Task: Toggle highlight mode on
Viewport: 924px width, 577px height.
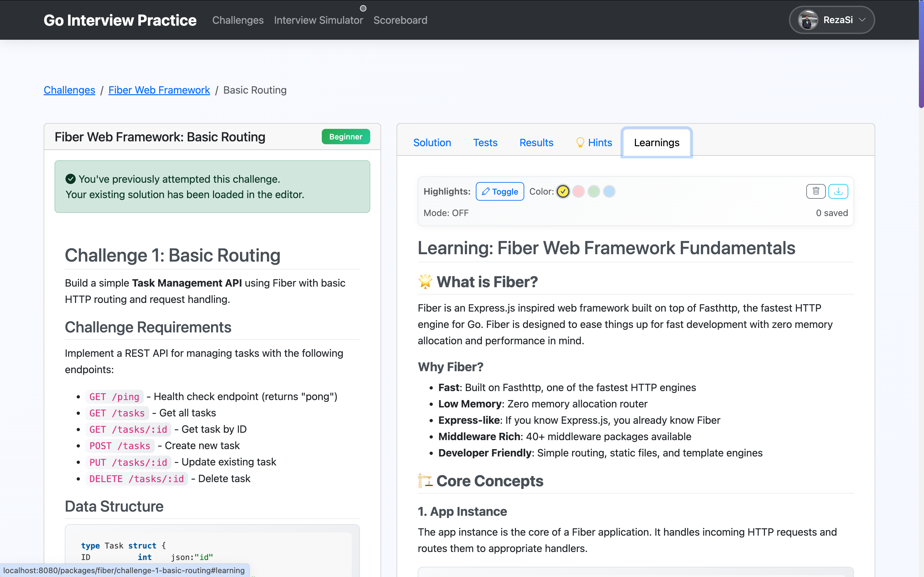Action: [500, 191]
